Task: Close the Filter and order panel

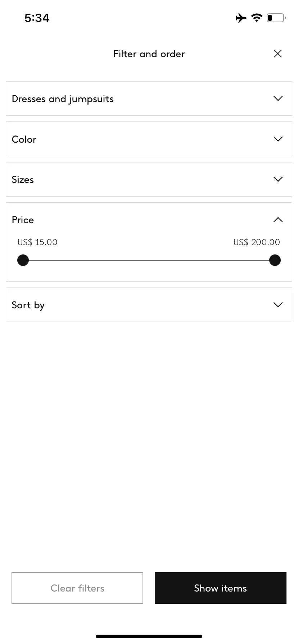Action: (277, 54)
